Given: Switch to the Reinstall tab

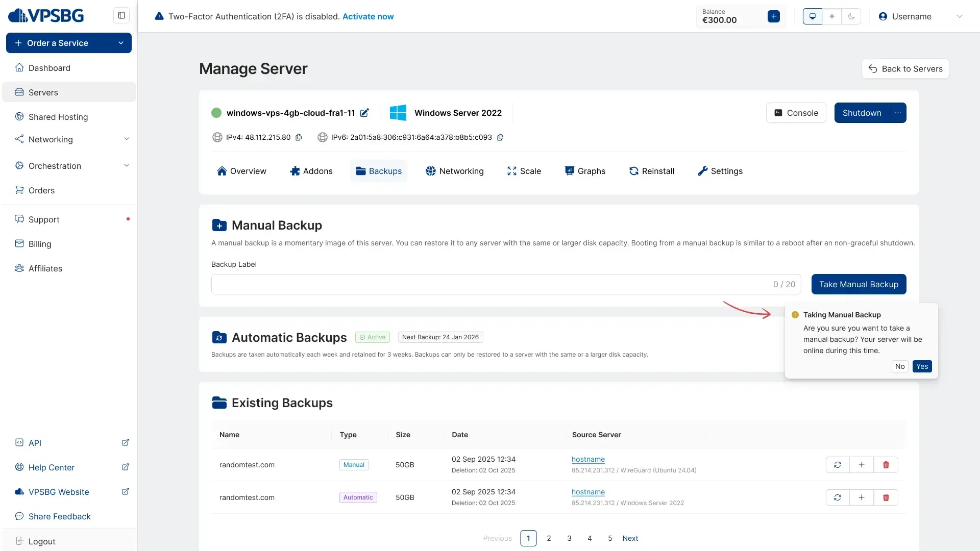Looking at the screenshot, I should point(651,171).
